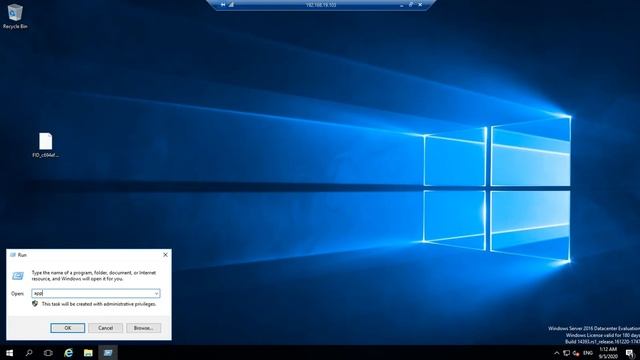
Task: Open the clock and date flyout
Action: pyautogui.click(x=608, y=353)
